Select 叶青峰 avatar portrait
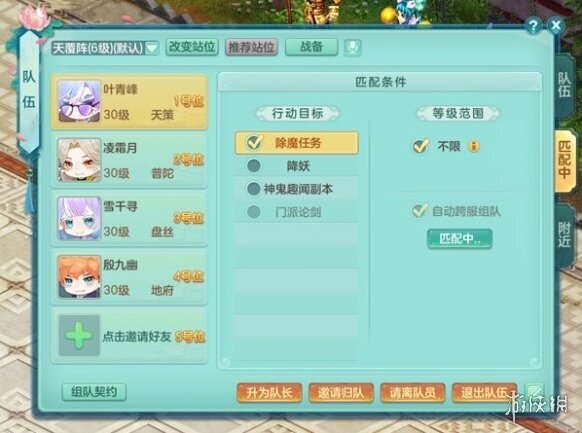Screen dimensions: 582x433 tap(79, 102)
